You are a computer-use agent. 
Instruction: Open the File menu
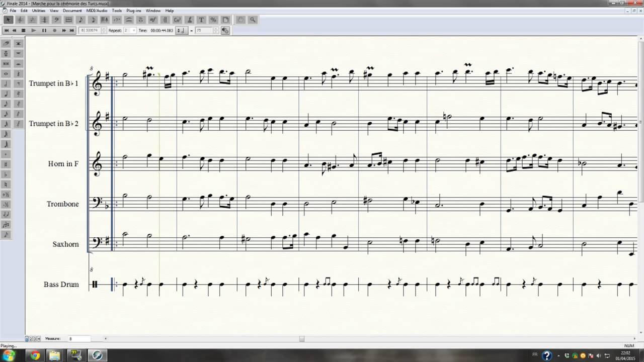(x=13, y=11)
